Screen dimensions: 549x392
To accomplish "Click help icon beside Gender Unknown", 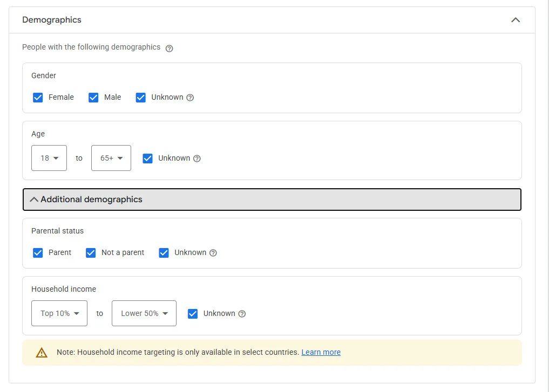I will click(x=190, y=98).
